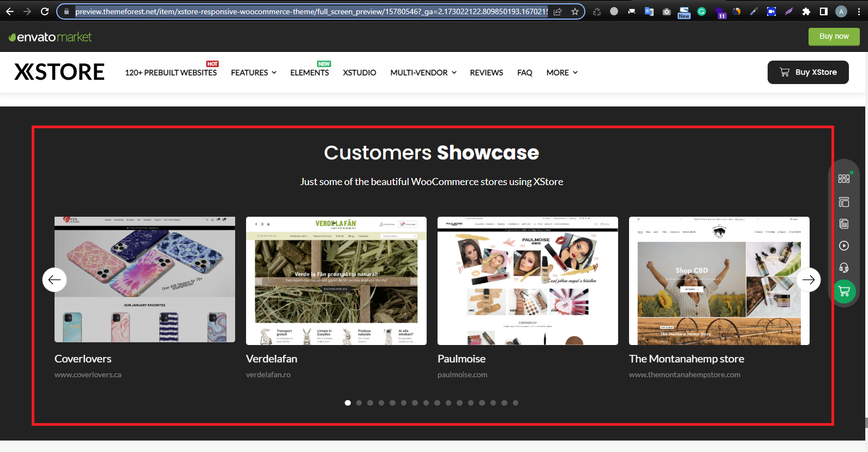Viewport: 868px width, 452px height.
Task: Open the documentation pages icon in sidebar
Action: click(x=844, y=224)
